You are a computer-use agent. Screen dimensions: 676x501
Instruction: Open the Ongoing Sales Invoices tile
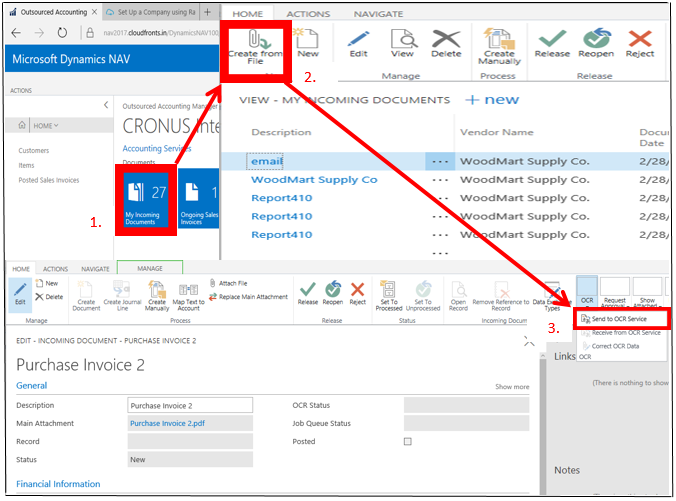199,198
